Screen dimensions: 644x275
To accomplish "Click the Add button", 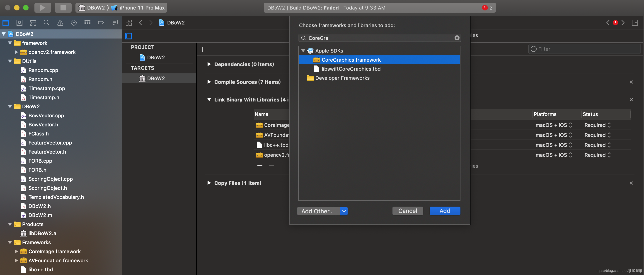I will click(x=445, y=211).
